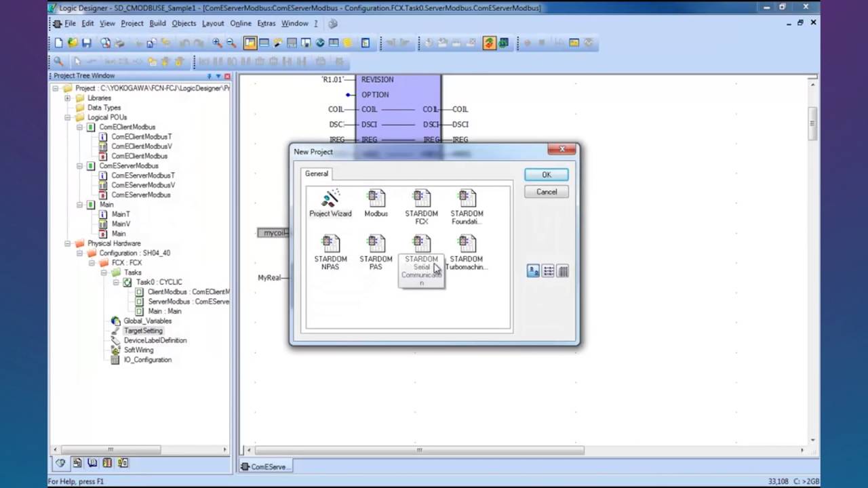Switch dialog view to list mode
This screenshot has height=488, width=868.
[548, 271]
